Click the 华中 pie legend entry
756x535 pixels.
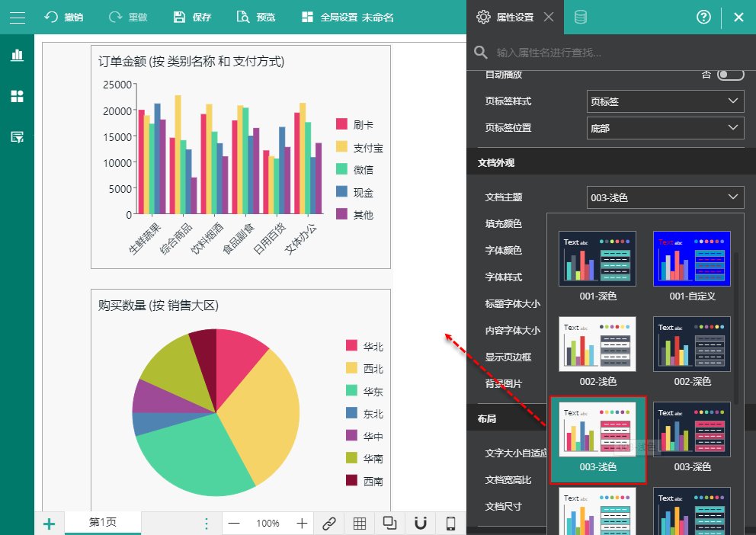tap(364, 436)
